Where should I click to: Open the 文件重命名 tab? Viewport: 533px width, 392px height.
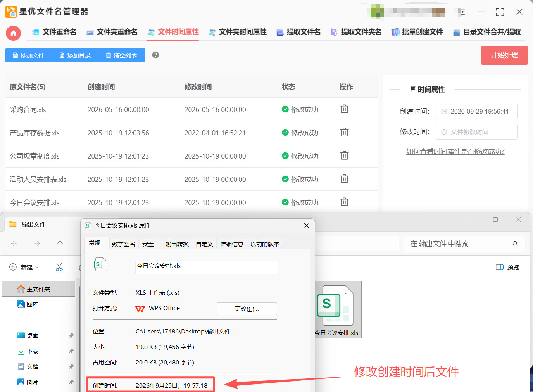coord(54,32)
